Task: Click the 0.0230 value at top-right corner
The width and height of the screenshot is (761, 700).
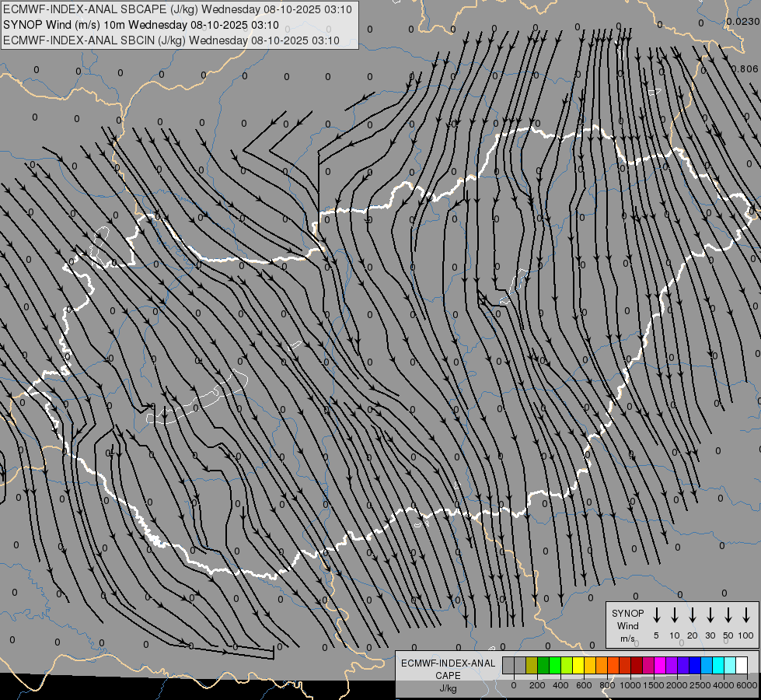Action: pos(742,22)
